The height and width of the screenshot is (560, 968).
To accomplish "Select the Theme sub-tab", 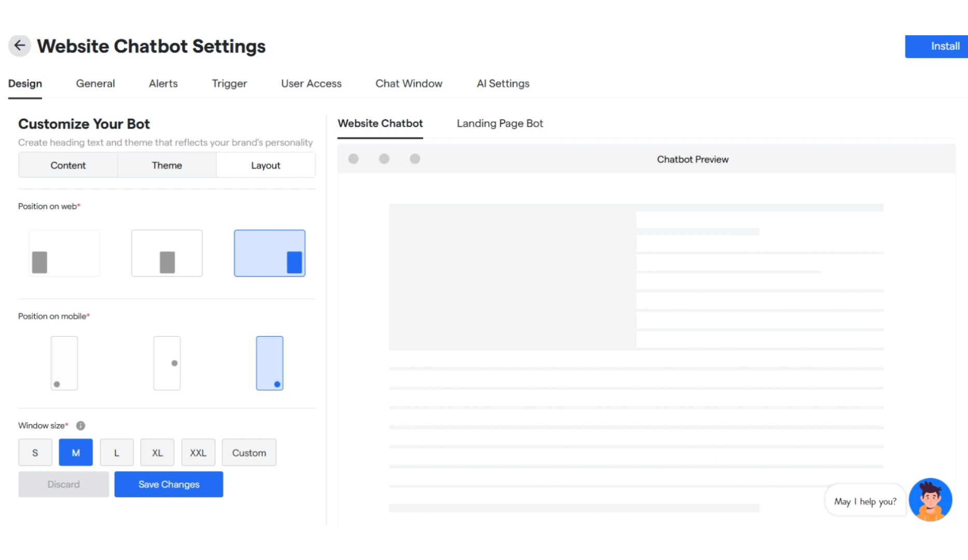I will click(x=167, y=165).
